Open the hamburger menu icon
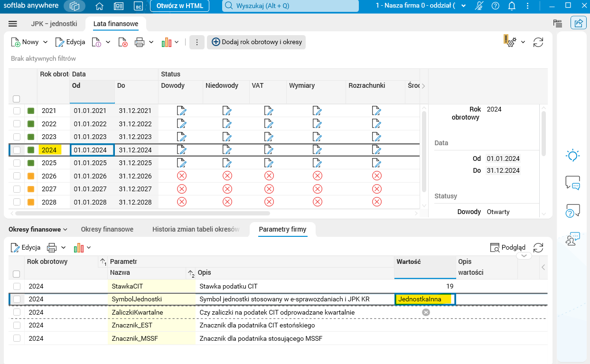 pos(13,24)
